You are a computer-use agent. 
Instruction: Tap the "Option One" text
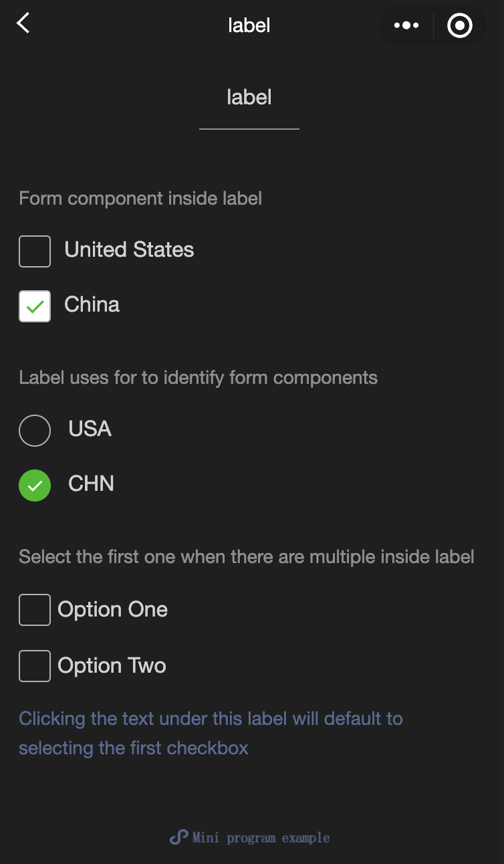pos(113,610)
